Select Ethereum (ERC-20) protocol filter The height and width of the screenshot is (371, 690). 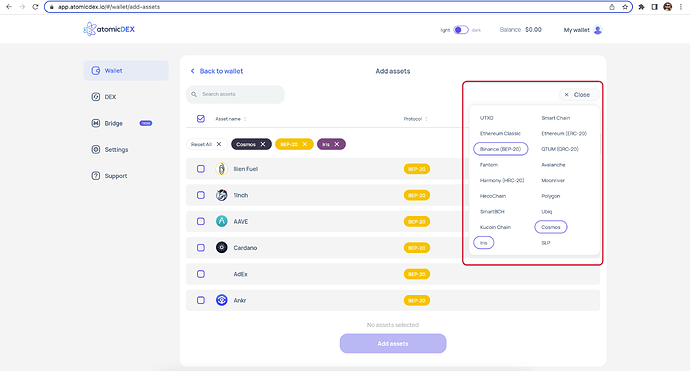coord(564,133)
